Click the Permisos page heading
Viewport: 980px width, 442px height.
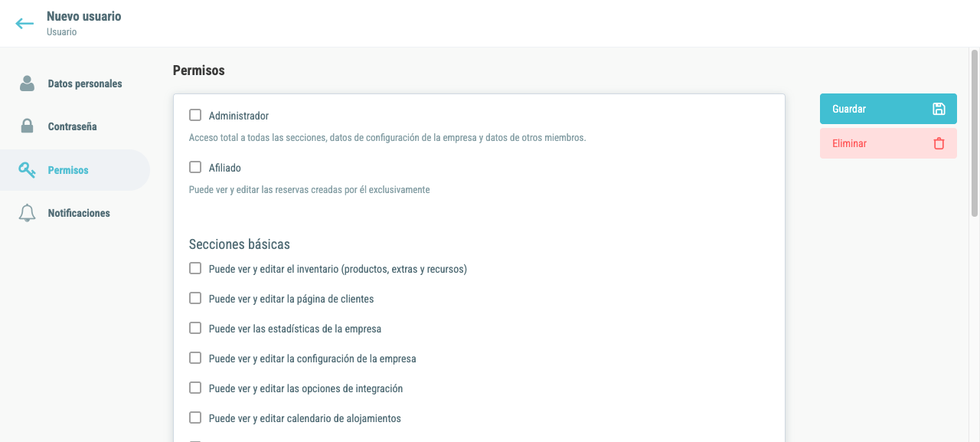click(199, 70)
